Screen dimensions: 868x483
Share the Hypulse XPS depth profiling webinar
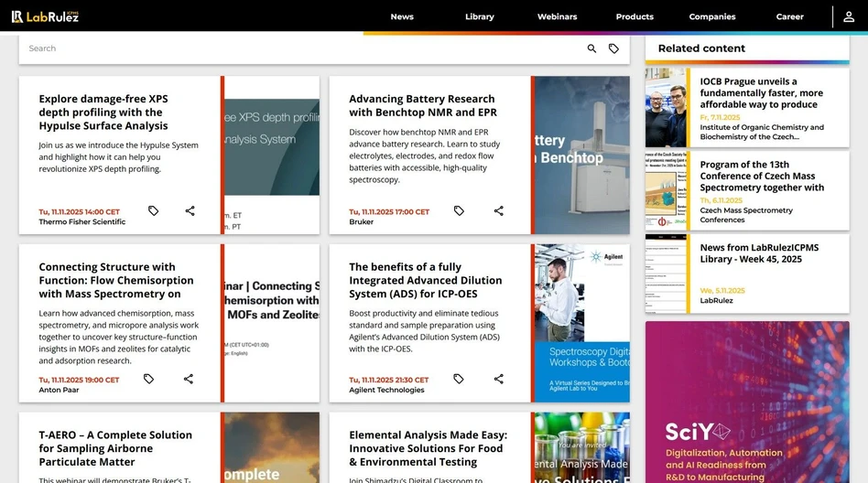190,210
